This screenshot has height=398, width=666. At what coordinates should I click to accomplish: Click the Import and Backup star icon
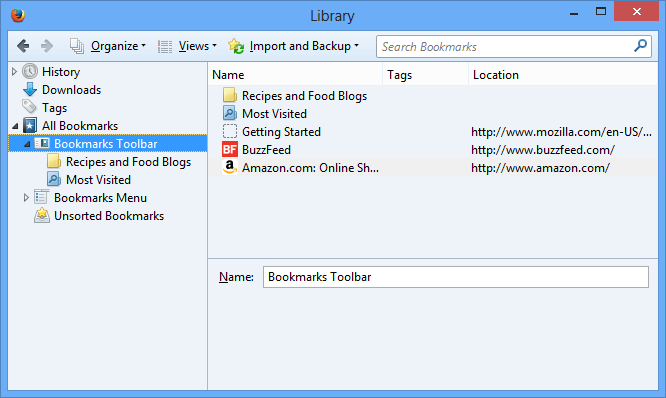[x=236, y=46]
